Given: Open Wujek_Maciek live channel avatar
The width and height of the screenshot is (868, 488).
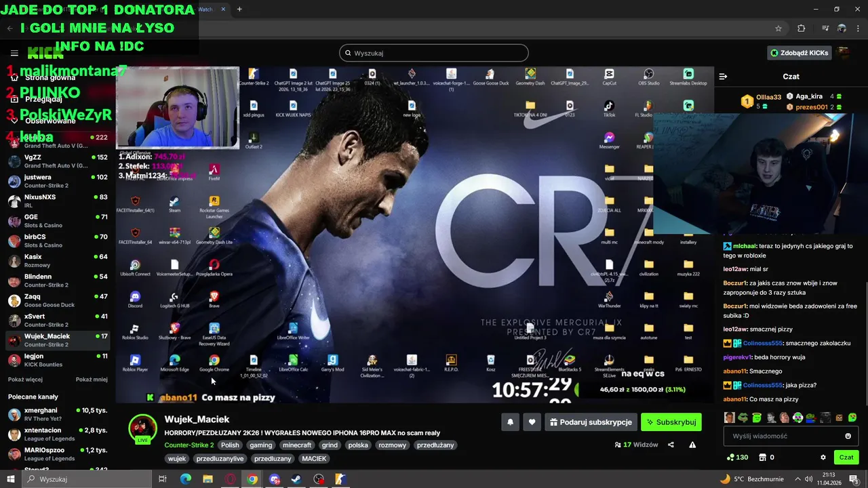Looking at the screenshot, I should coord(142,428).
